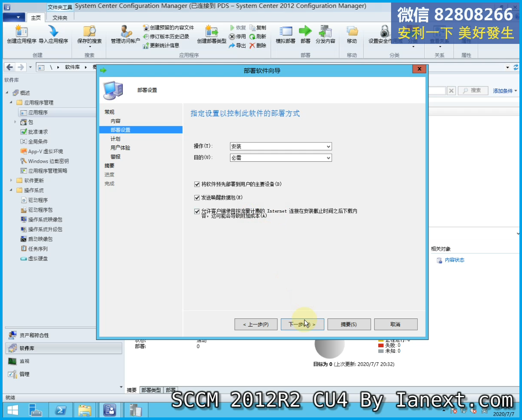Switch to the 部署类型 bottom tab
522x420 pixels.
click(x=151, y=390)
